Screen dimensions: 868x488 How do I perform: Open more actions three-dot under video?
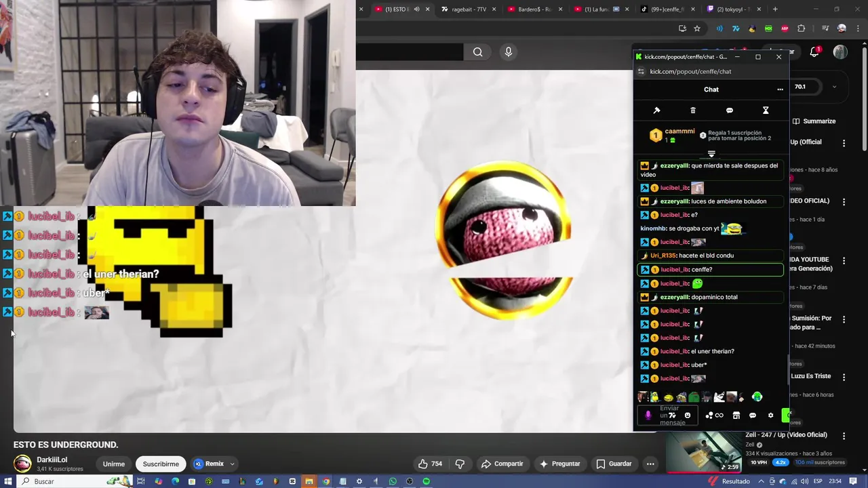(650, 464)
